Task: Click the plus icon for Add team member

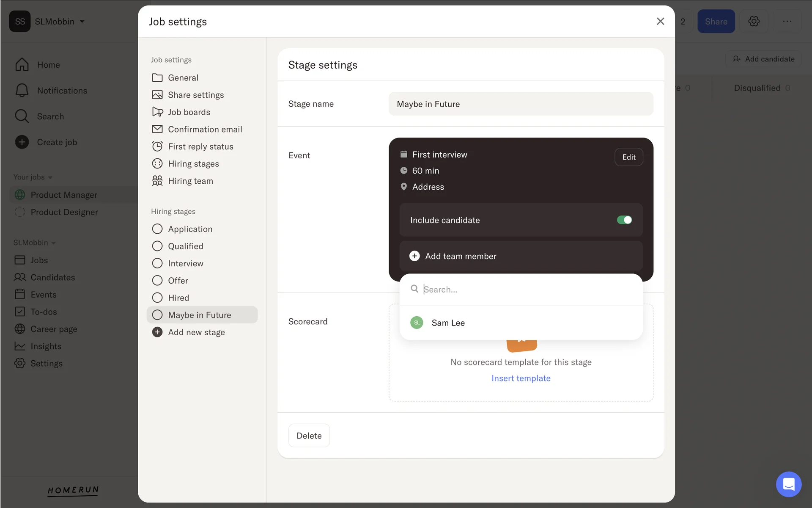Action: [x=414, y=256]
